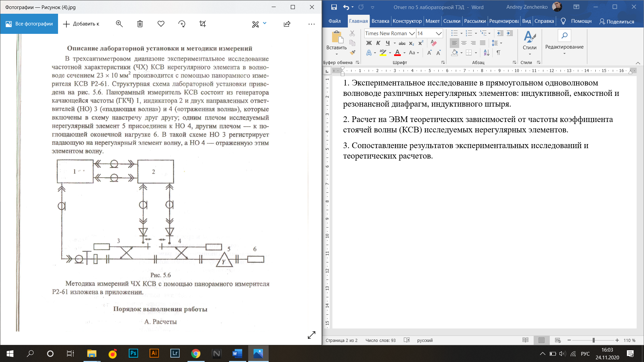Toggle italic 'К' formatting

click(378, 43)
